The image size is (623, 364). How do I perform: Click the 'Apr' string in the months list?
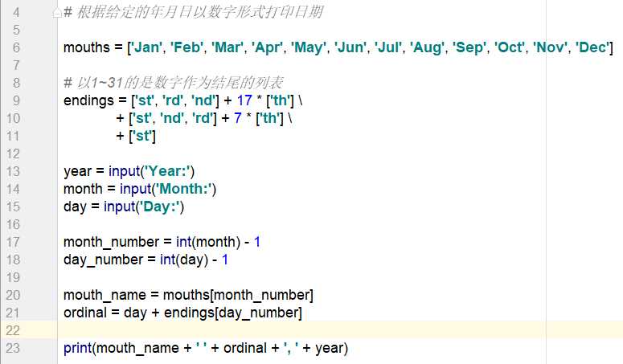coord(268,47)
